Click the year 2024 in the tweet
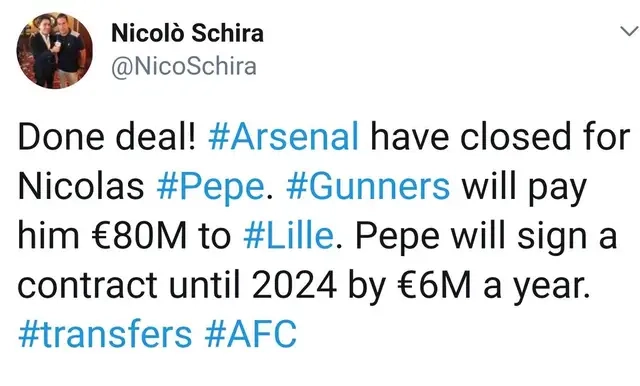The width and height of the screenshot is (640, 386). pos(294,285)
